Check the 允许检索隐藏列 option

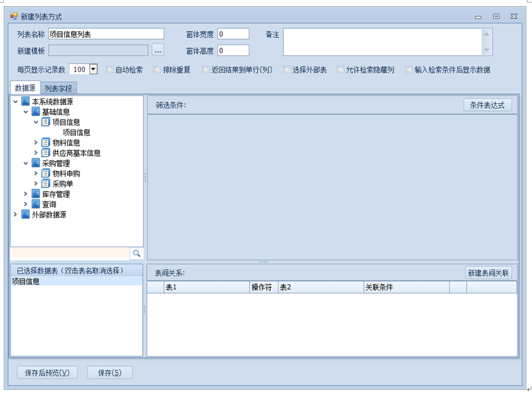341,70
